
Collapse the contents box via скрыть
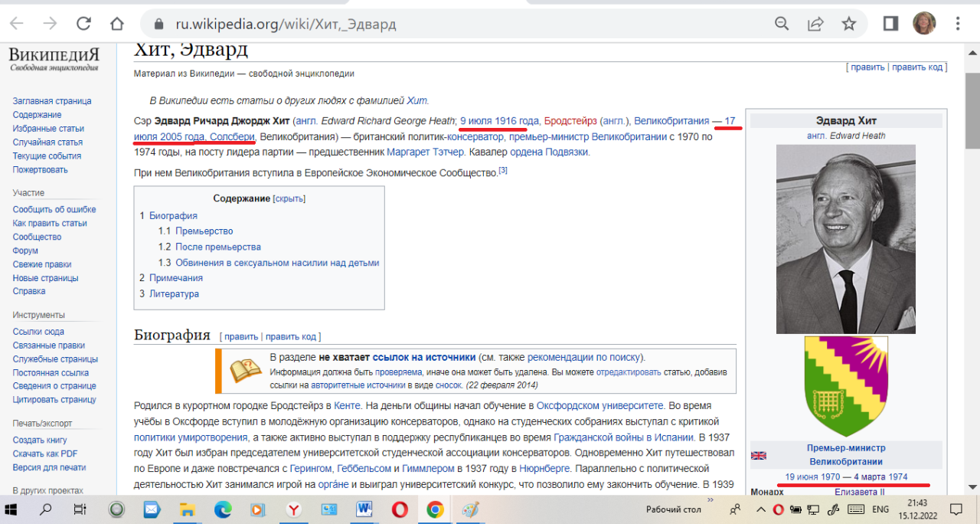point(289,198)
